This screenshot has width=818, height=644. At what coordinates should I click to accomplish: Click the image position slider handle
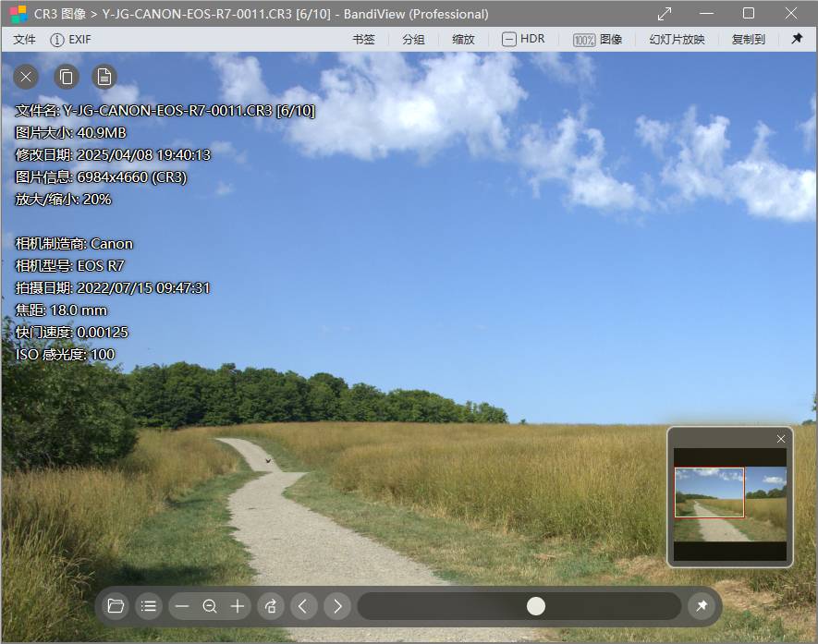point(536,606)
